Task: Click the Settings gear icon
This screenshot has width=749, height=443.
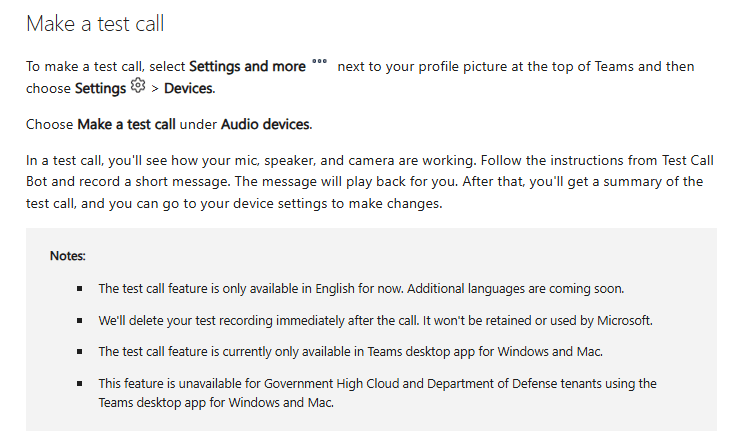Action: pyautogui.click(x=138, y=85)
